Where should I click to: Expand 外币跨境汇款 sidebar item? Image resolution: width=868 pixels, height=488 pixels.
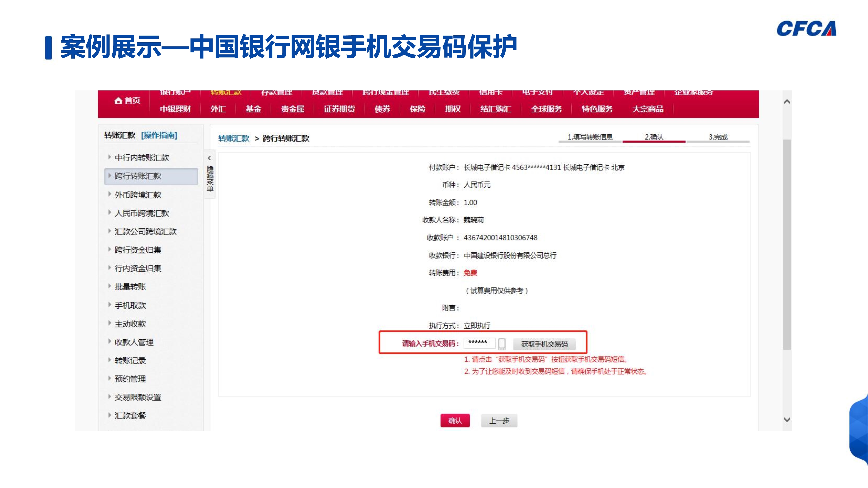(x=138, y=195)
